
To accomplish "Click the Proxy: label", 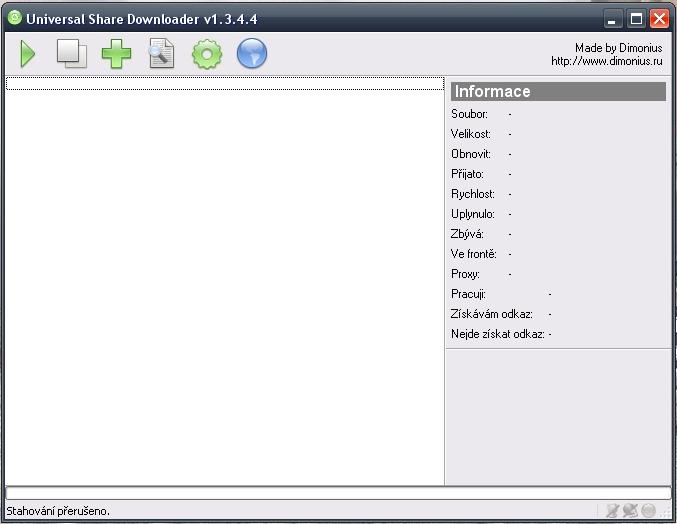I will click(465, 274).
